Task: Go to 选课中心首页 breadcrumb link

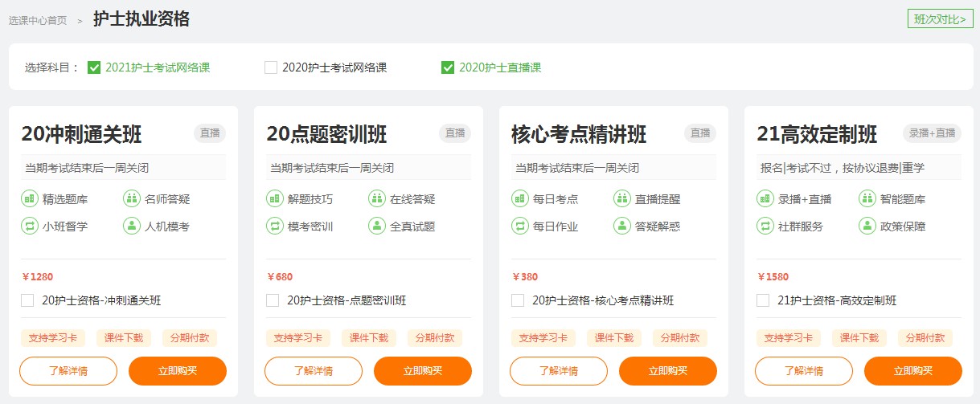Action: 38,20
